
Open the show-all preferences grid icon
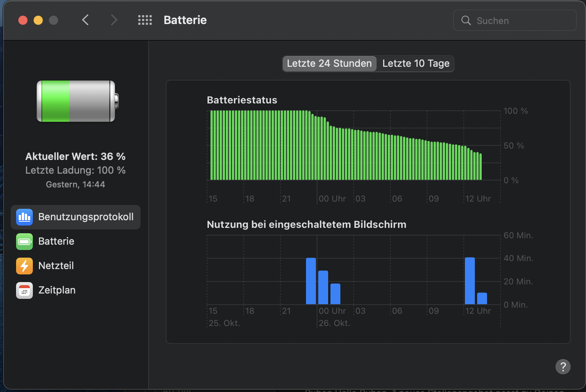pos(145,20)
